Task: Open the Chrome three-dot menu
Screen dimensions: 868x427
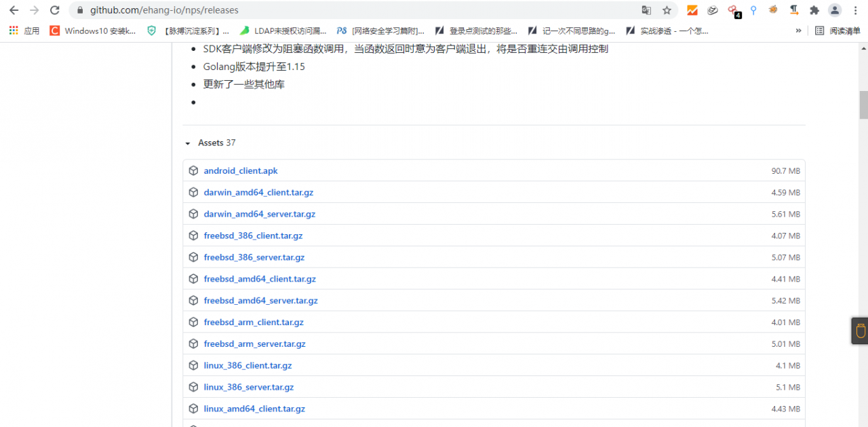Action: 855,10
